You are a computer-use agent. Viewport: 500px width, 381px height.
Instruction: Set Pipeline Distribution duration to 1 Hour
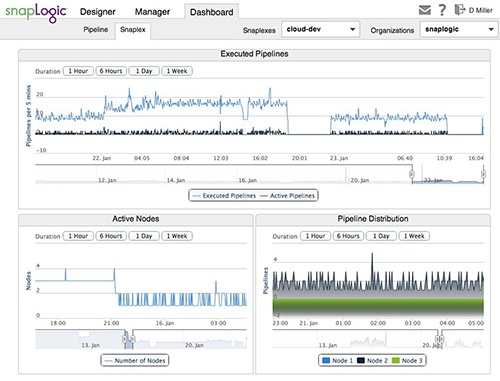click(x=315, y=236)
